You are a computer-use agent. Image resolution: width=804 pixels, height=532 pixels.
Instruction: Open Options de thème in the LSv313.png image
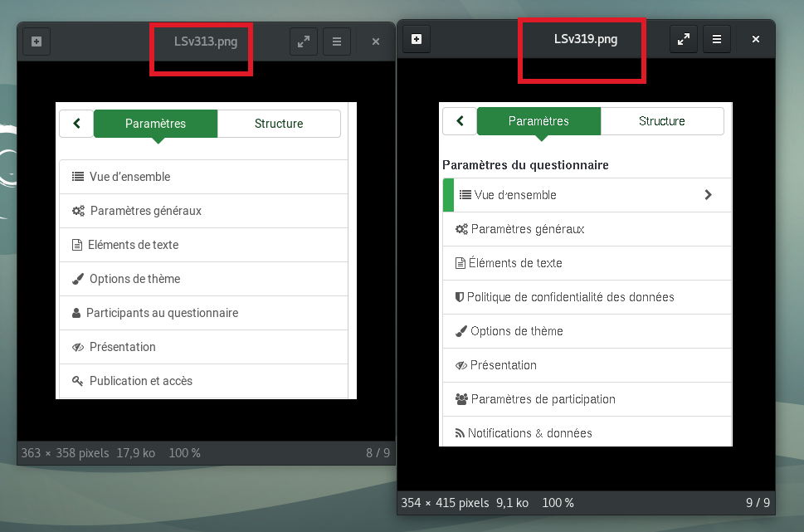pos(203,279)
